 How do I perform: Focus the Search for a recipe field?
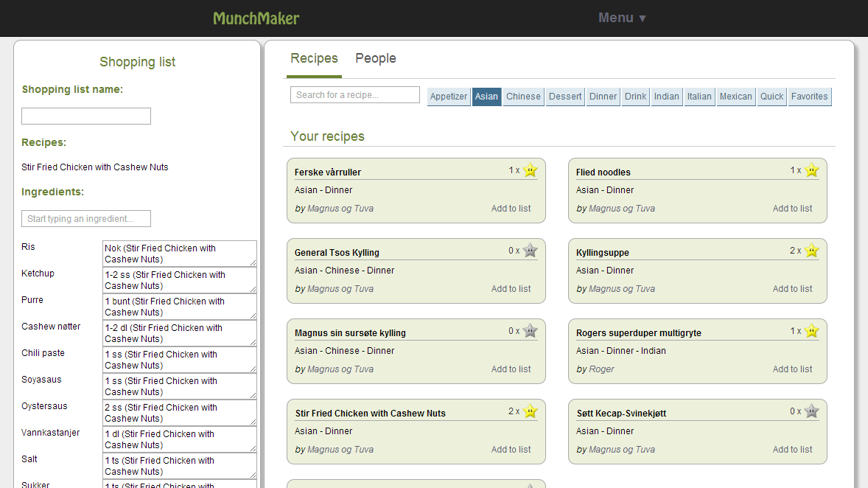click(355, 94)
